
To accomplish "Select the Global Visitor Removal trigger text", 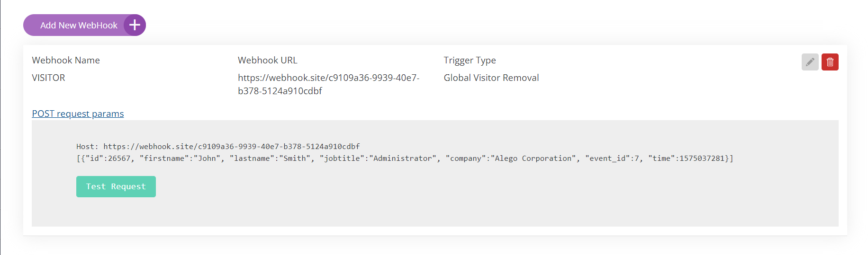I will (x=491, y=78).
